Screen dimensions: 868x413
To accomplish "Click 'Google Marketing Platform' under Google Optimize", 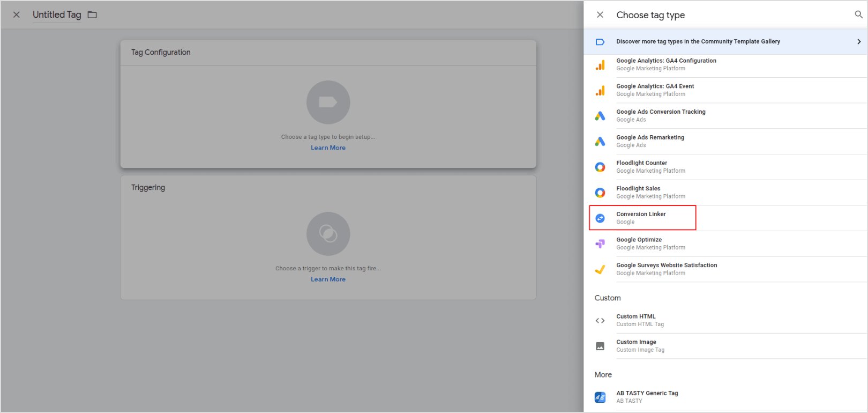I will [x=650, y=248].
